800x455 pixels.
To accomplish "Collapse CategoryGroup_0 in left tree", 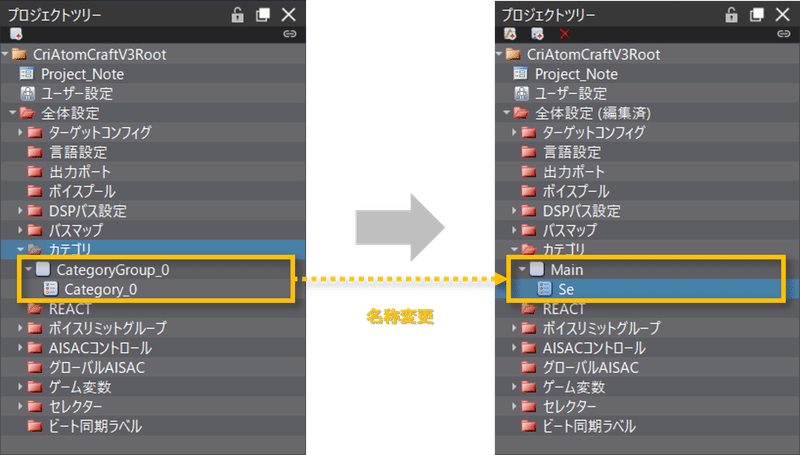I will [x=29, y=269].
